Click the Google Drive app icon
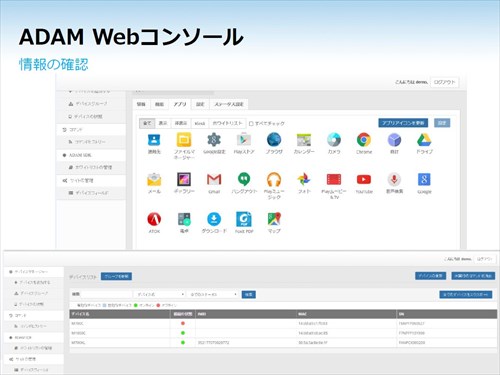Image resolution: width=500 pixels, height=375 pixels. tap(424, 140)
